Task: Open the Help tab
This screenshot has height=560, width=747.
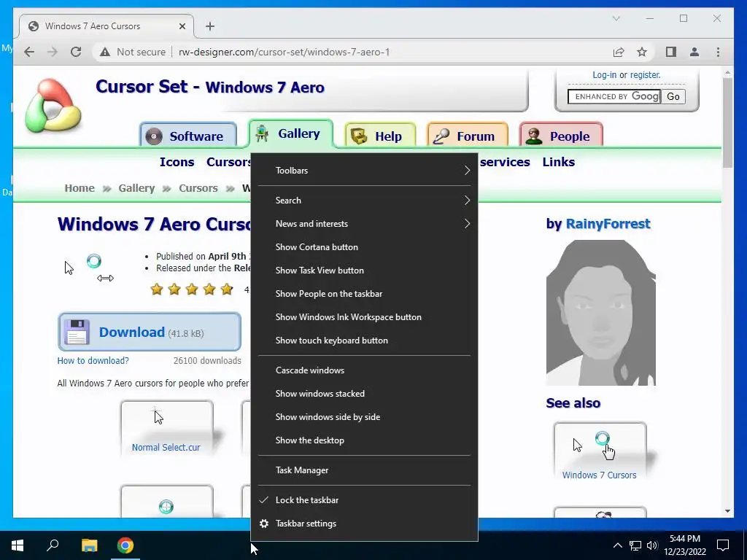Action: tap(380, 136)
